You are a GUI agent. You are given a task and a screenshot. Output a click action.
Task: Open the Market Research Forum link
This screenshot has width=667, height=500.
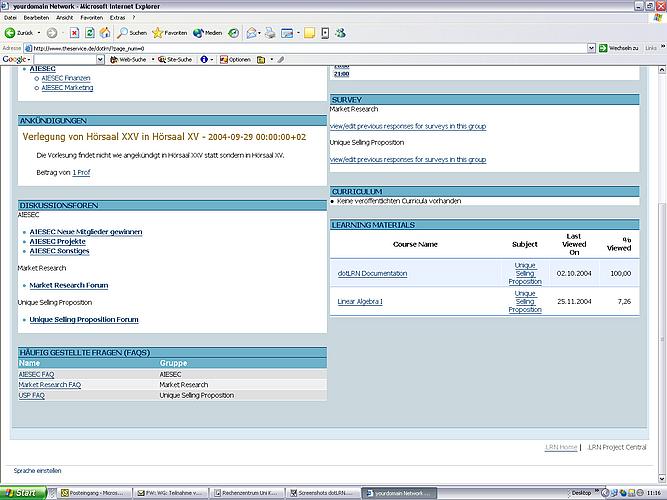pyautogui.click(x=69, y=286)
